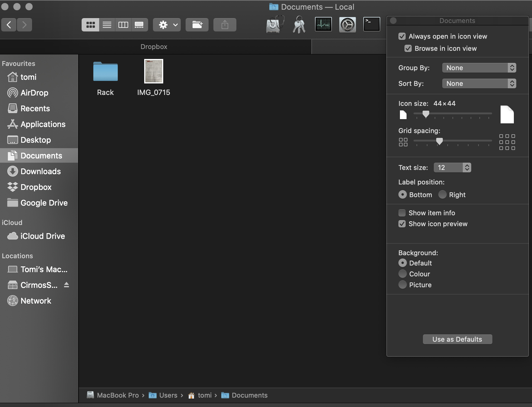Expand the Text size popup
Screen dimensions: 532x407
click(x=452, y=168)
